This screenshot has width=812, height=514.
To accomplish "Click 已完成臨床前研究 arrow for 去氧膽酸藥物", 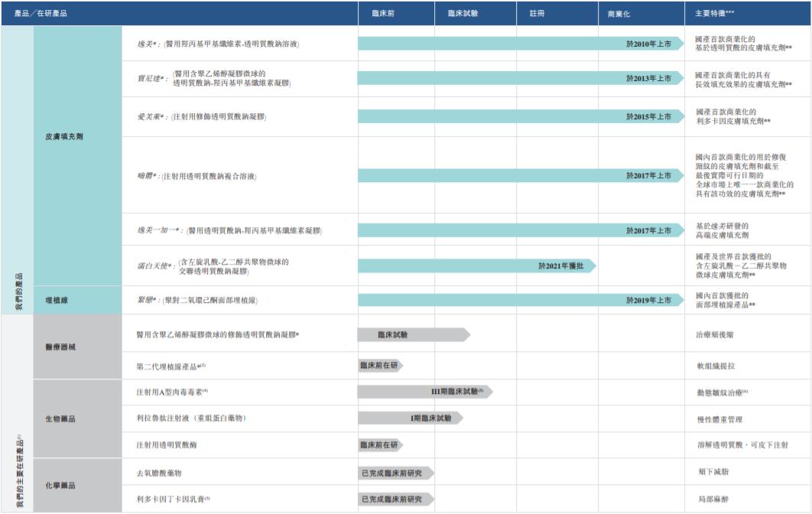I will click(395, 473).
